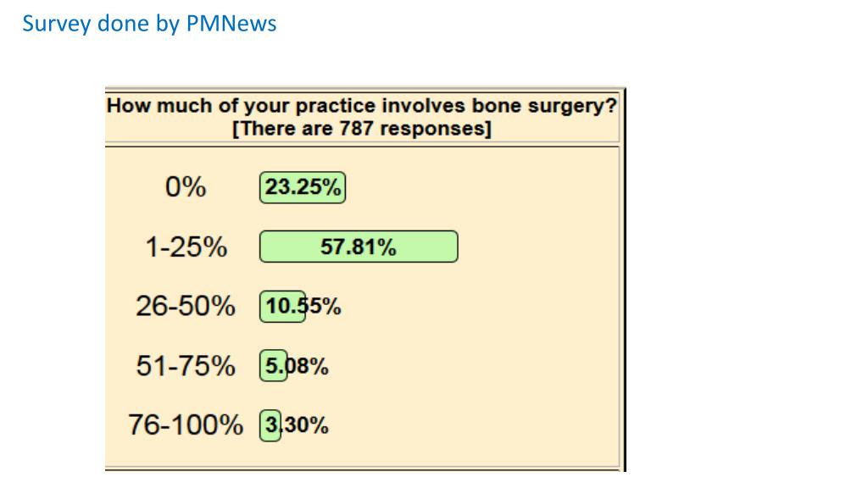The width and height of the screenshot is (868, 488).
Task: Click the green 10.55% result bar
Action: pos(282,307)
